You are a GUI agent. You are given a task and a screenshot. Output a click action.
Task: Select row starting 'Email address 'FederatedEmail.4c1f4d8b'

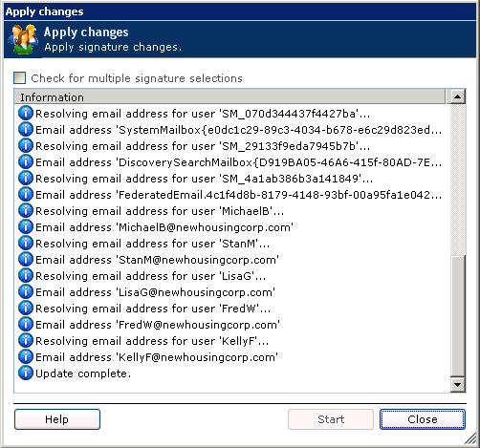point(239,195)
